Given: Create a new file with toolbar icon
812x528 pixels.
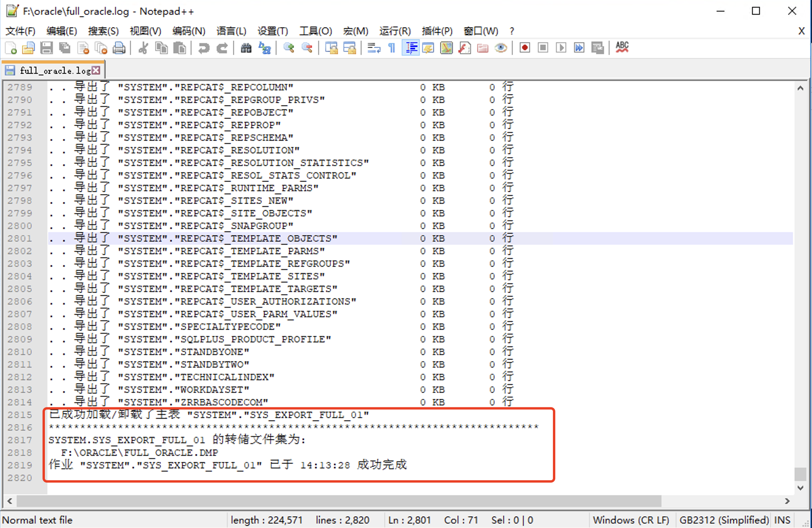Looking at the screenshot, I should tap(11, 48).
